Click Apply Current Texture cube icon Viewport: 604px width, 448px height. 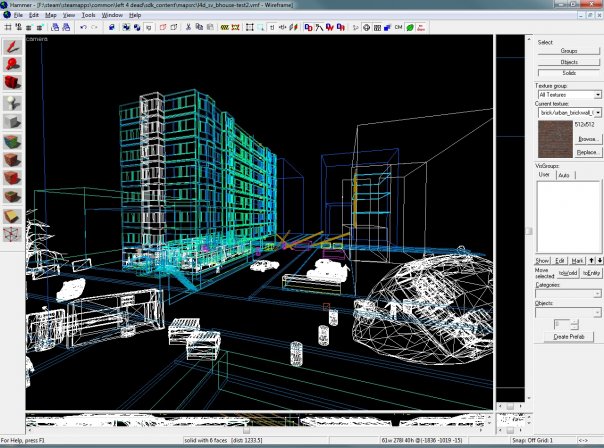click(x=12, y=160)
